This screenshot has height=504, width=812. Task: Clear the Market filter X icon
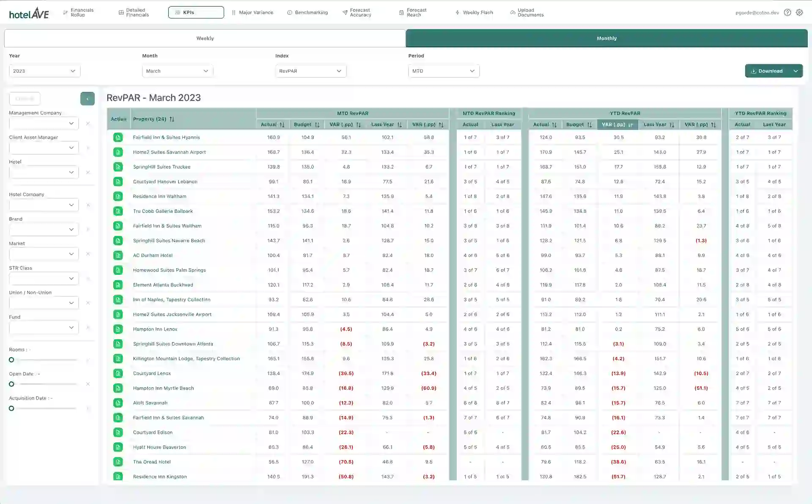pos(88,254)
